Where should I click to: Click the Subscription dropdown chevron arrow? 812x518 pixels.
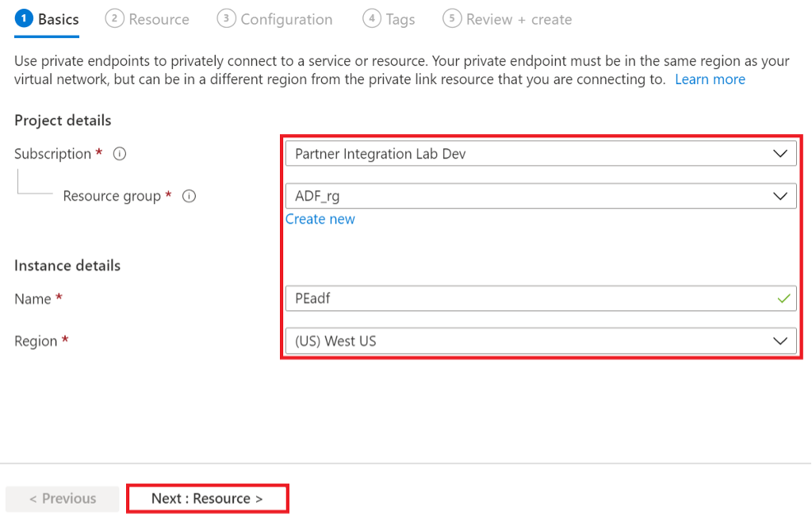pos(780,154)
